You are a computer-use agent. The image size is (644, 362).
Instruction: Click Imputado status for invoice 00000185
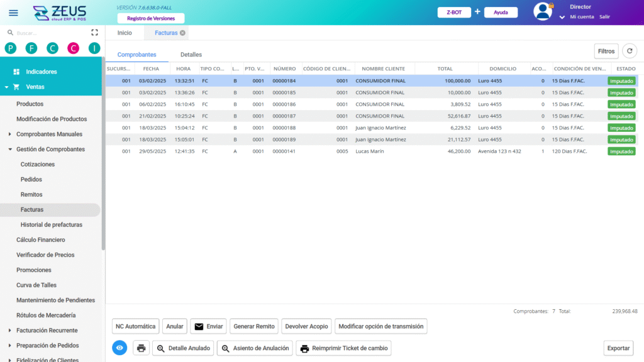pos(621,93)
